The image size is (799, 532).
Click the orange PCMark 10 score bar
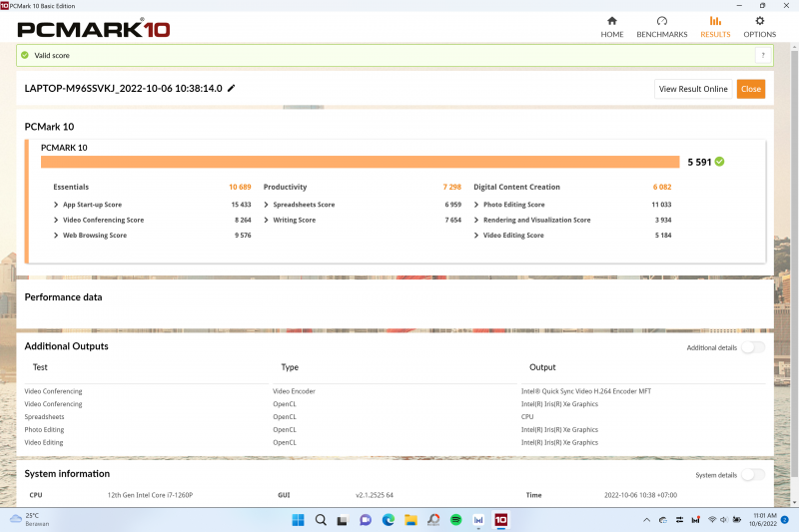click(360, 162)
